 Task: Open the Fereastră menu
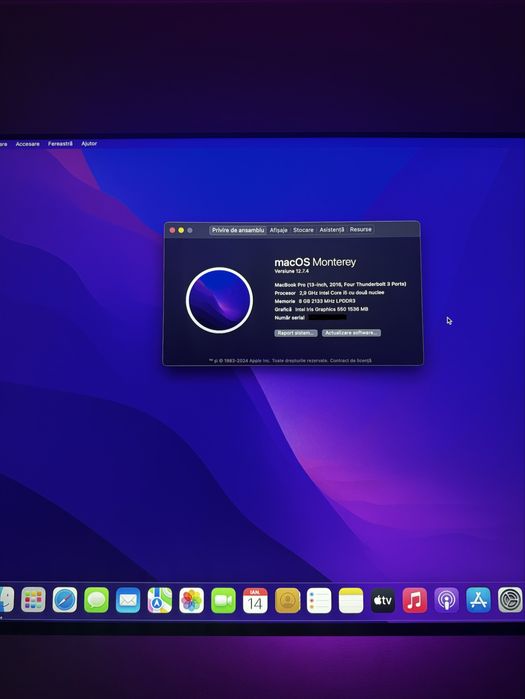60,144
